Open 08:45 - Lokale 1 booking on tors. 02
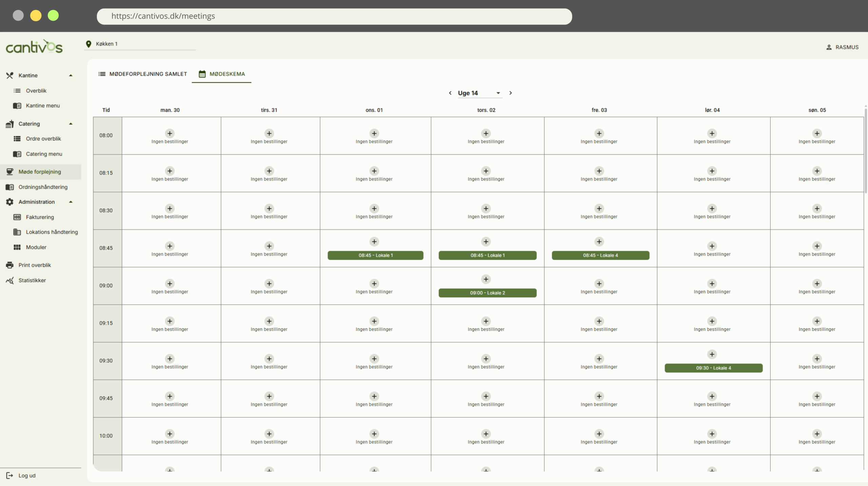Screen dimensions: 868x486 [x=488, y=255]
